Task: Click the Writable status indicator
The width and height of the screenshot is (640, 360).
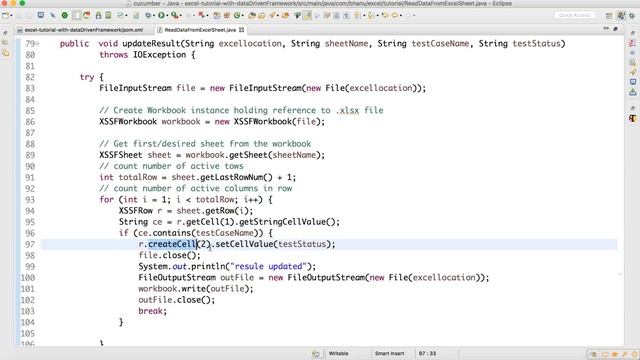Action: 338,353
